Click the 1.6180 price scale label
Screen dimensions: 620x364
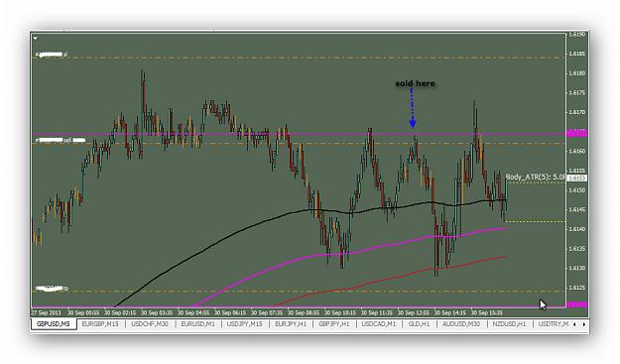click(x=577, y=73)
